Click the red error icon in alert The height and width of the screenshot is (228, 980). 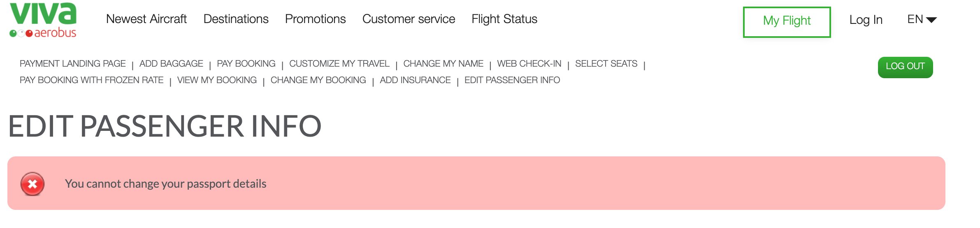(x=33, y=184)
